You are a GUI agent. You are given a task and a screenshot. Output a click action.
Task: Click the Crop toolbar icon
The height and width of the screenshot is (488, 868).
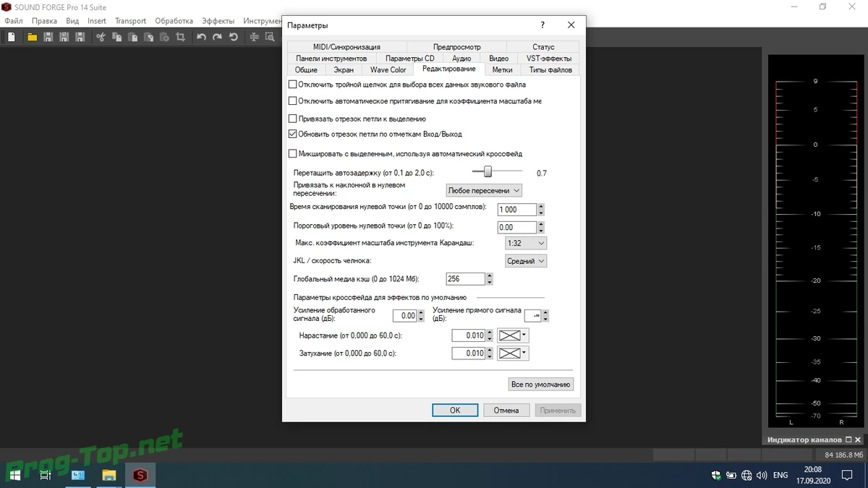tap(180, 37)
